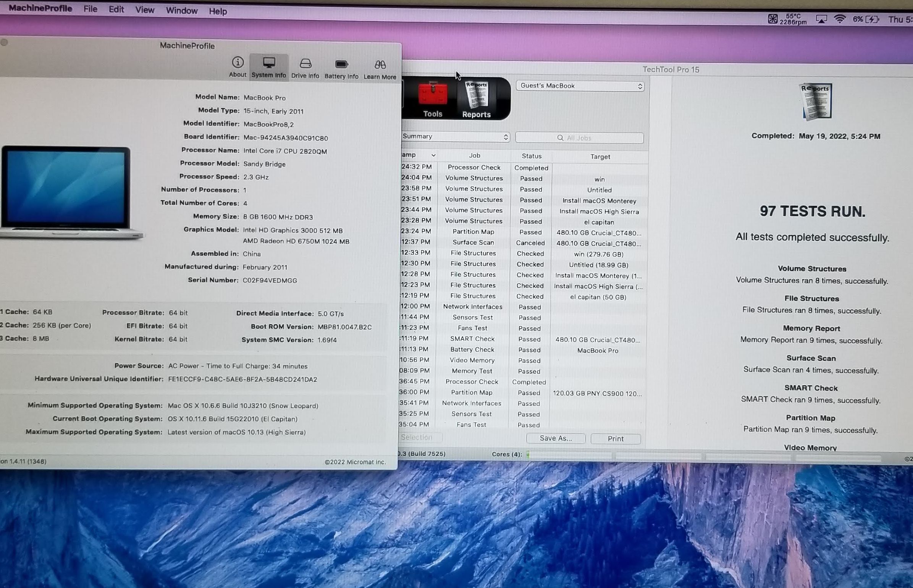Screen dimensions: 913x588
Task: Open the File menu
Action: click(90, 9)
